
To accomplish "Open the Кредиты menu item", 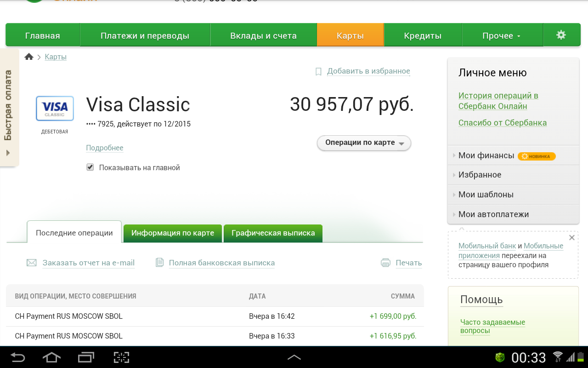I will point(423,35).
